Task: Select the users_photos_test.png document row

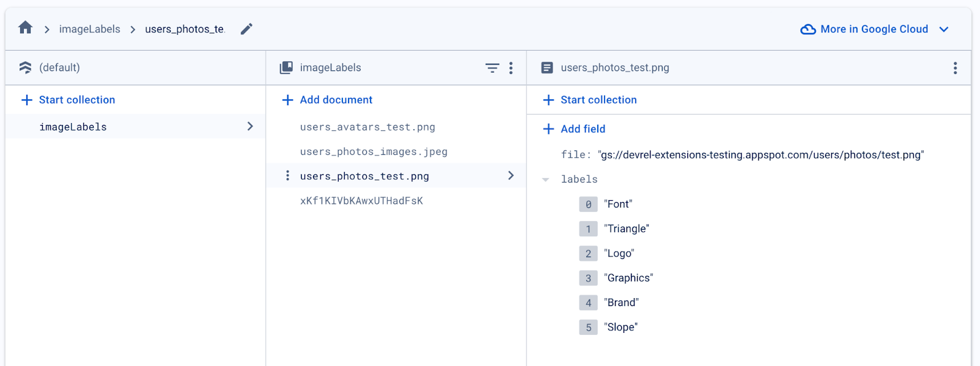Action: coord(396,176)
